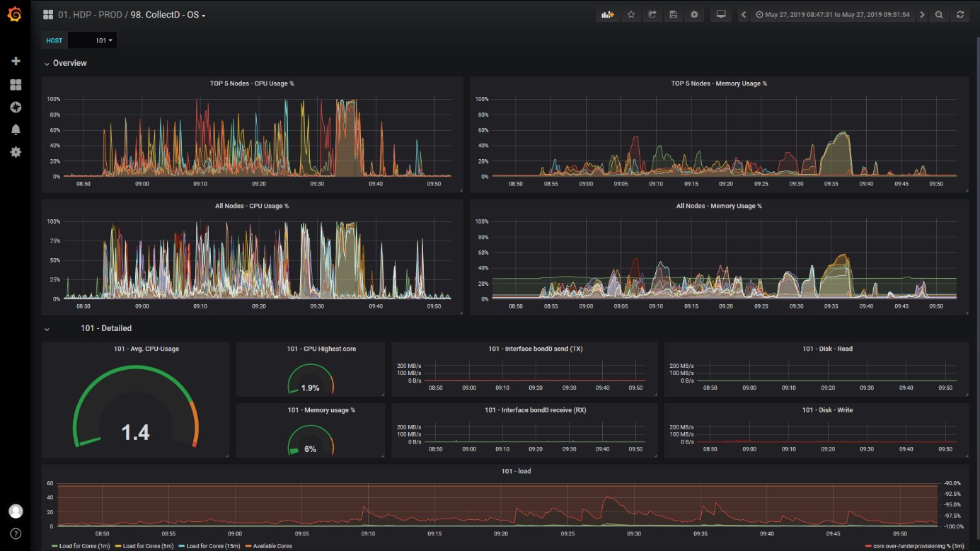Open the Help question mark icon

(16, 534)
